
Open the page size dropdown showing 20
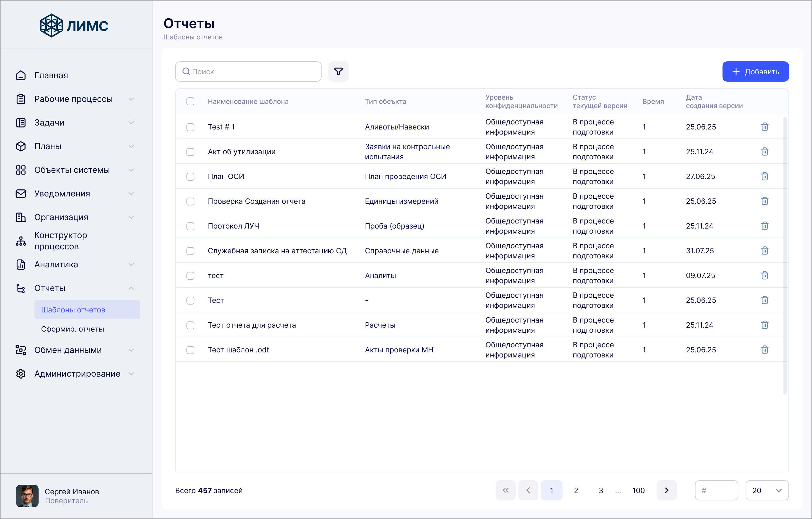pos(767,490)
